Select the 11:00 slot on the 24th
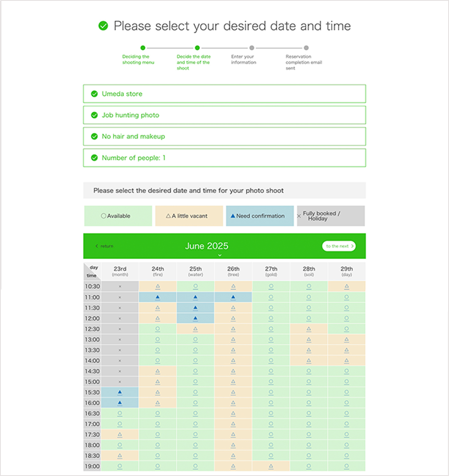Screen dimensions: 449x476 [158, 297]
